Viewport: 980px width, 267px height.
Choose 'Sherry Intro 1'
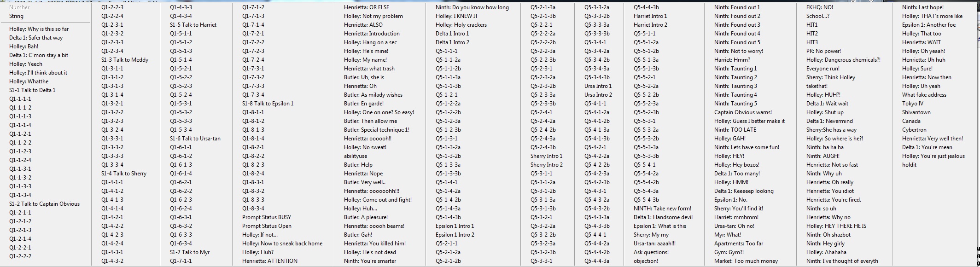(x=547, y=156)
